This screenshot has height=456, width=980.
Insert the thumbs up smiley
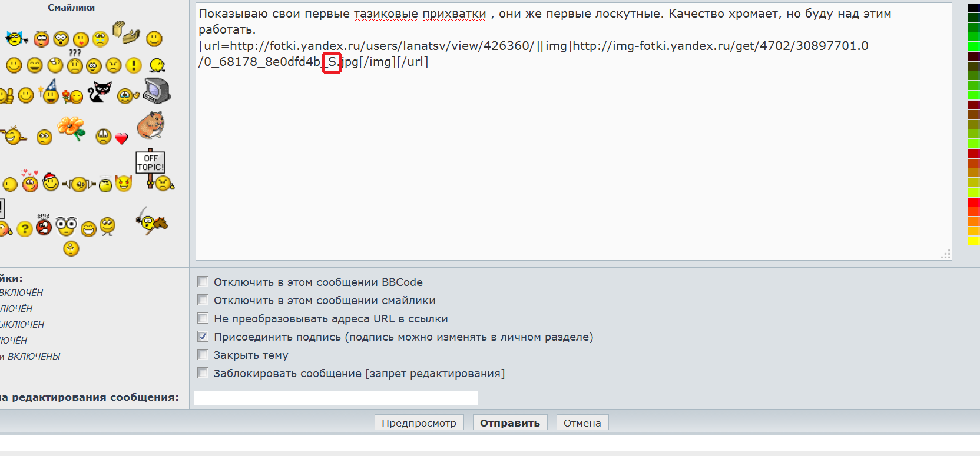coord(6,95)
